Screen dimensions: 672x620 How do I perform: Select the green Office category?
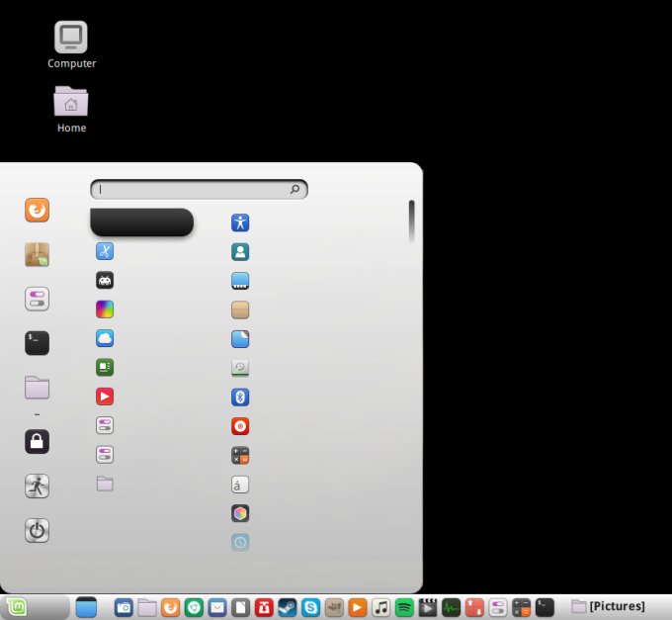click(105, 368)
